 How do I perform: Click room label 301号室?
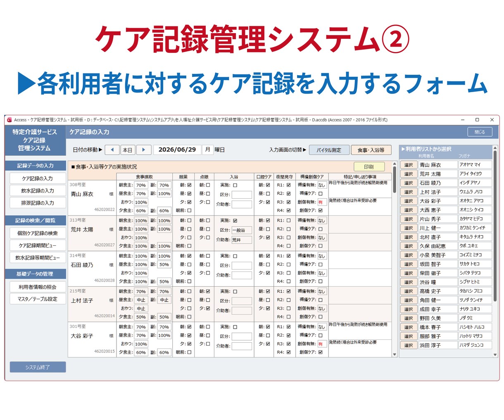tap(78, 327)
